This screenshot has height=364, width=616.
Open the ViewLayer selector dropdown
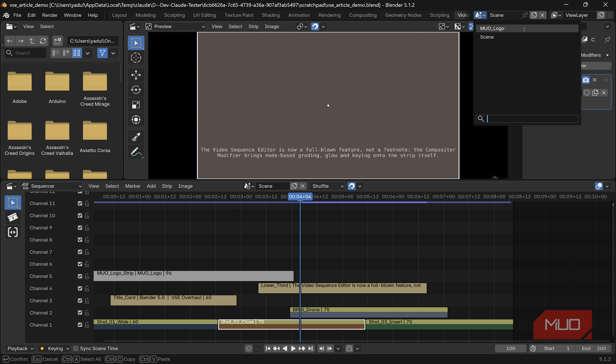click(556, 15)
